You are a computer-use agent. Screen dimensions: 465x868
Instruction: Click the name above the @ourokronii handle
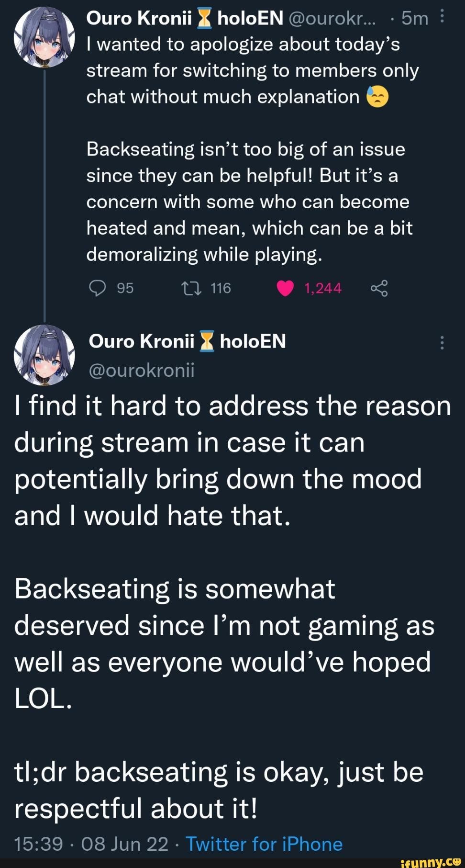[x=188, y=341]
